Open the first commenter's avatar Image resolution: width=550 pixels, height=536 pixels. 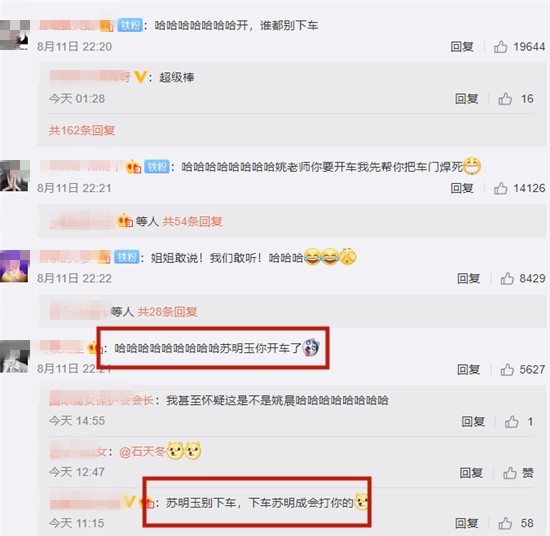pos(15,35)
